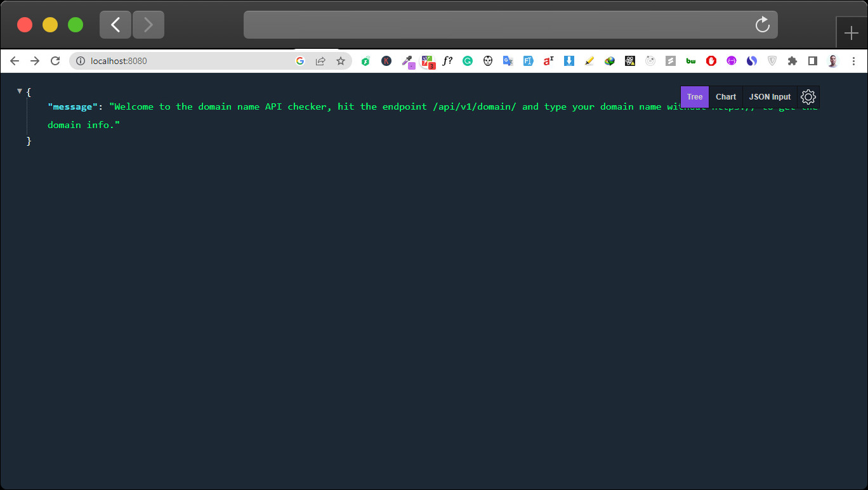Screen dimensions: 868x490
Task: Open JSON viewer settings gear
Action: click(808, 97)
